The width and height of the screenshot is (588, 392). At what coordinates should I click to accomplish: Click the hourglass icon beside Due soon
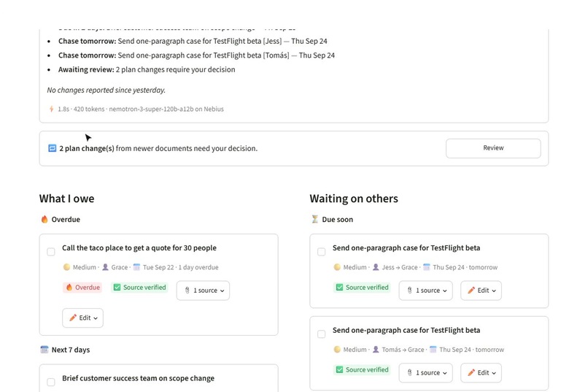pos(315,219)
